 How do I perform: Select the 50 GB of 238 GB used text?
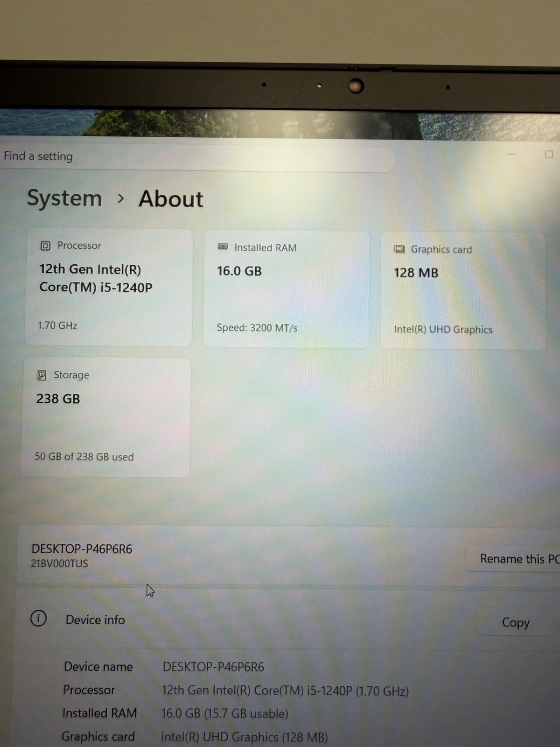[84, 457]
